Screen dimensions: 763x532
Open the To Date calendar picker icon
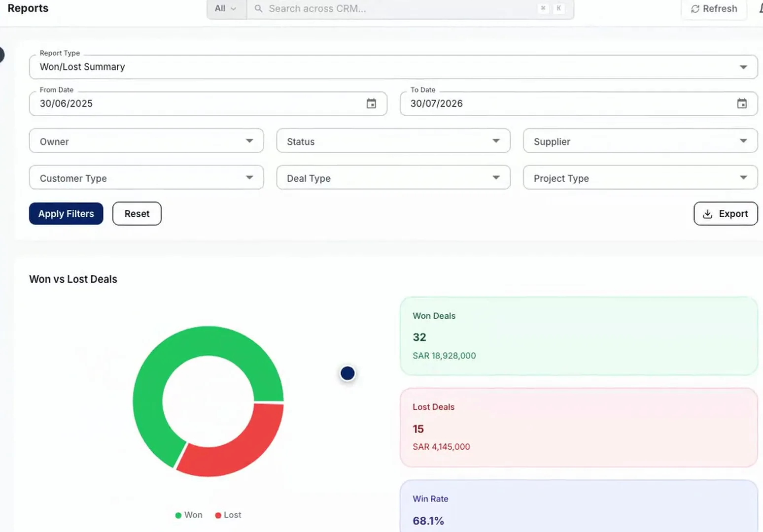[742, 103]
